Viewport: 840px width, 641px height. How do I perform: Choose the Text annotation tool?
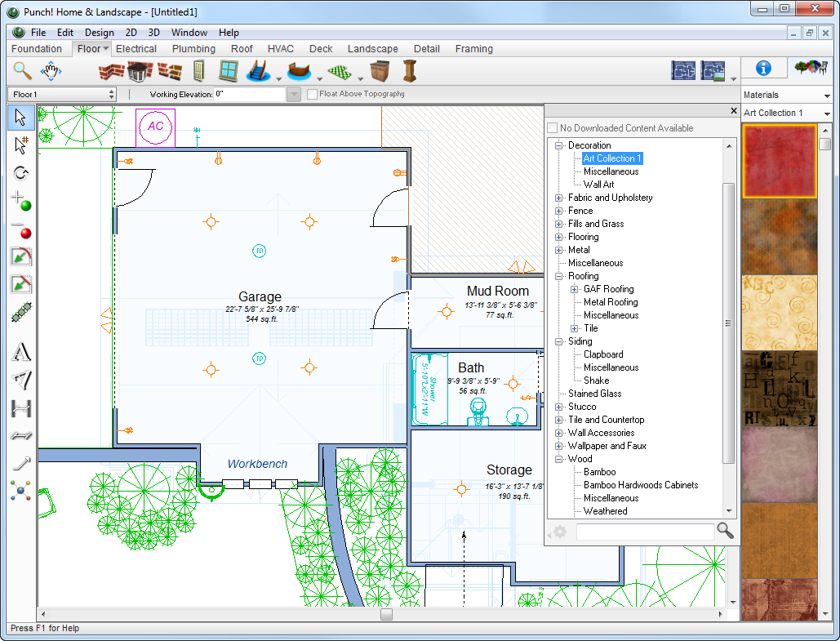pyautogui.click(x=21, y=353)
